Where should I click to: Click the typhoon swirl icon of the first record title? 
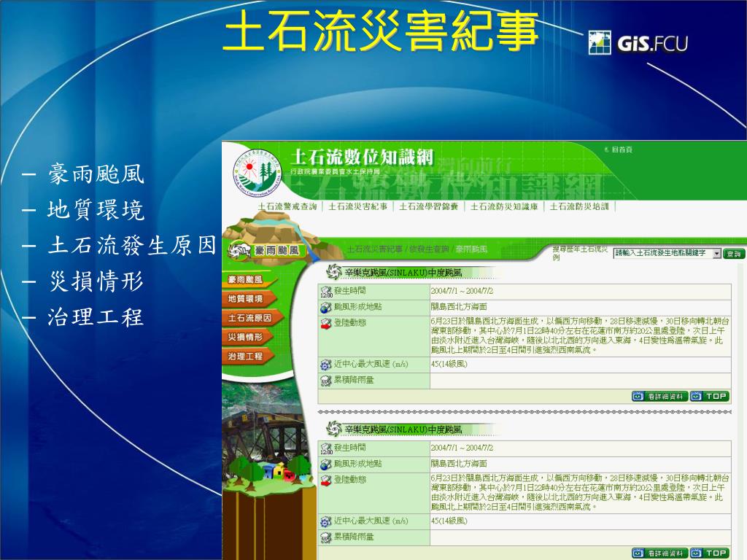tap(334, 272)
